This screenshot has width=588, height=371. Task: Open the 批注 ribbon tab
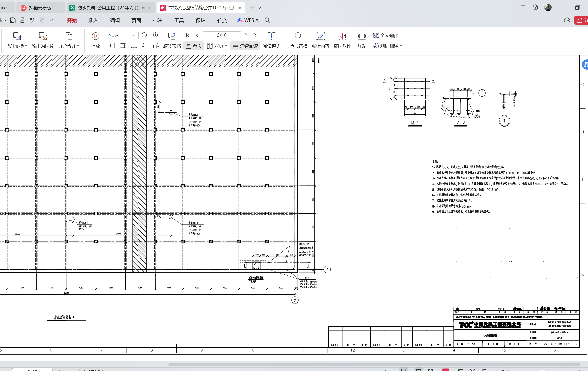point(157,20)
